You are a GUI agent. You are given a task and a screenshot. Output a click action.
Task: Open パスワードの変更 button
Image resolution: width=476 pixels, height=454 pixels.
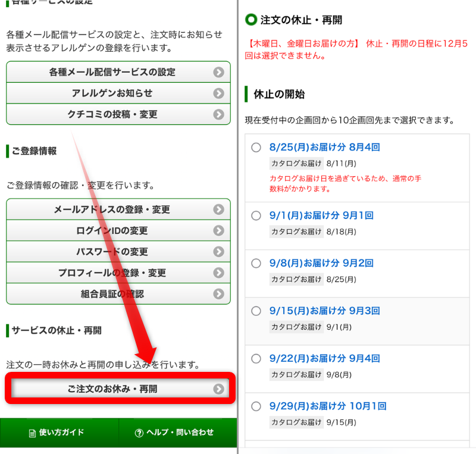[118, 252]
